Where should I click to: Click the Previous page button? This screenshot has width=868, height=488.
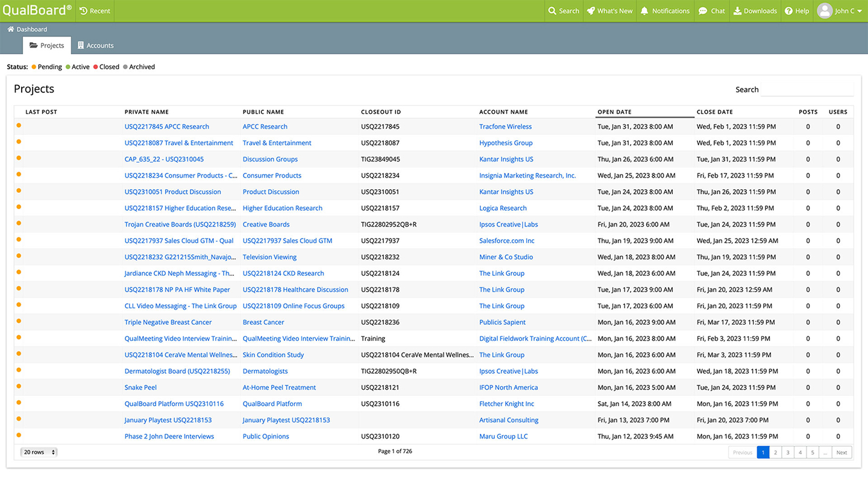coord(743,452)
